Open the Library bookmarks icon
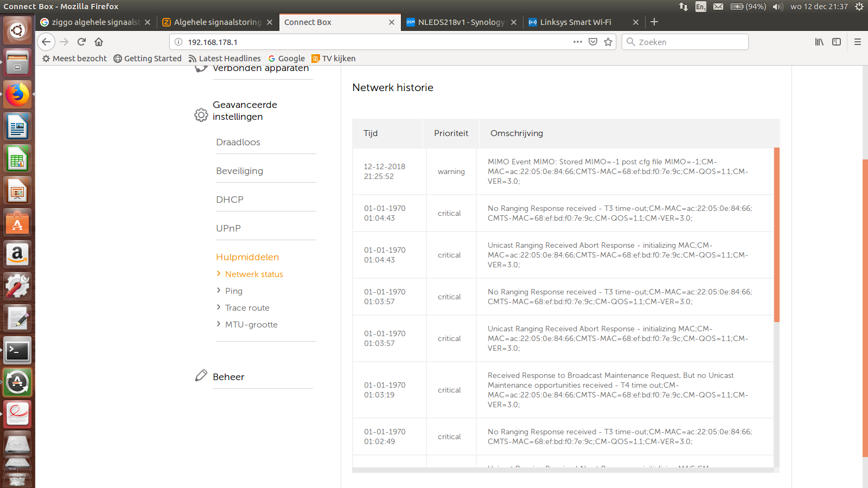The width and height of the screenshot is (868, 488). click(x=819, y=42)
